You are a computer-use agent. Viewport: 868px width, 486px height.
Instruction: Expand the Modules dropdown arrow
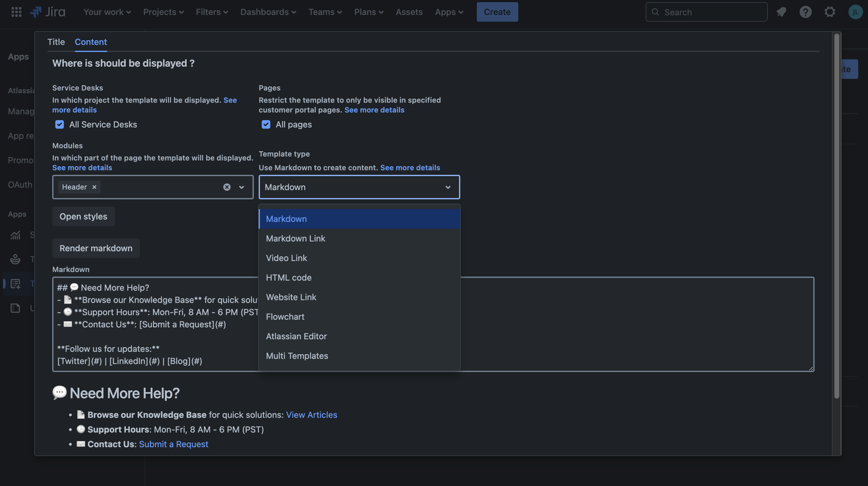(241, 187)
